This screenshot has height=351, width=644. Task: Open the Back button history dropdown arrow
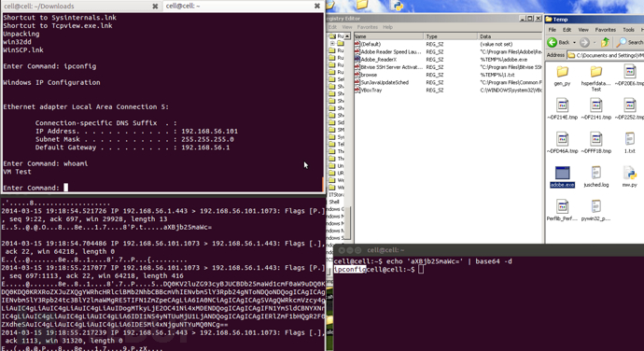point(574,42)
